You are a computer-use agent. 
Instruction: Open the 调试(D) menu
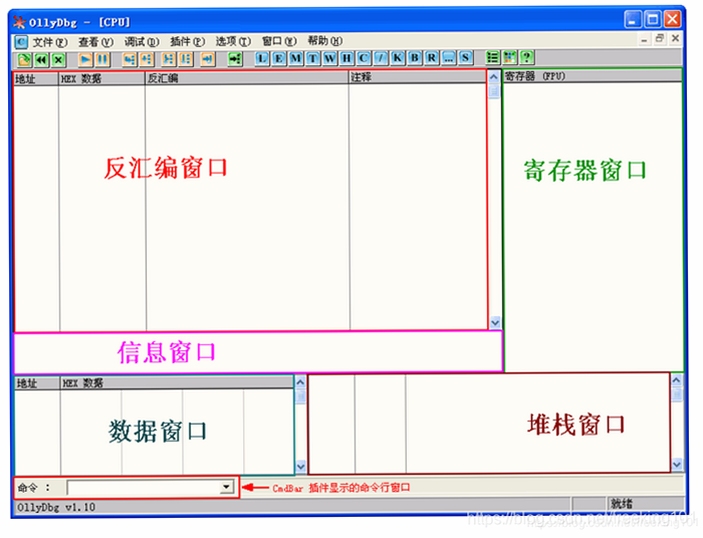click(x=142, y=42)
